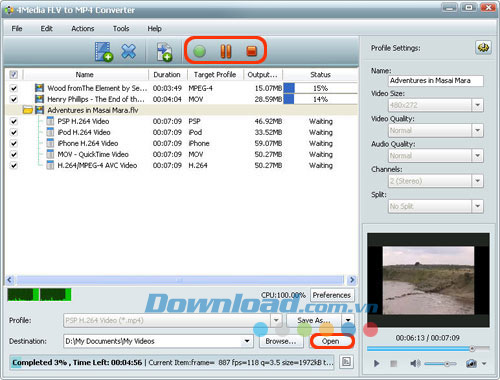Click the preview Stop button

pyautogui.click(x=394, y=363)
